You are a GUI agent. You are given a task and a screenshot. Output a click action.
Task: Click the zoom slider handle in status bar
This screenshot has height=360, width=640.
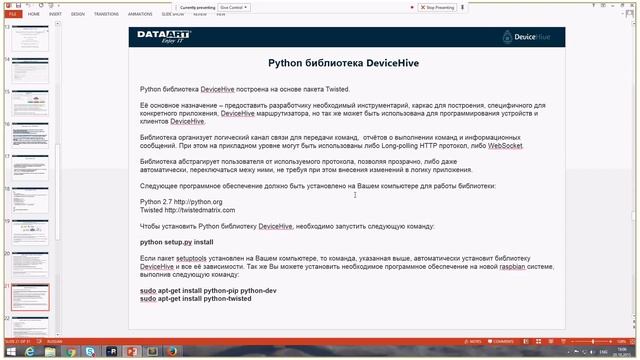[x=593, y=341]
